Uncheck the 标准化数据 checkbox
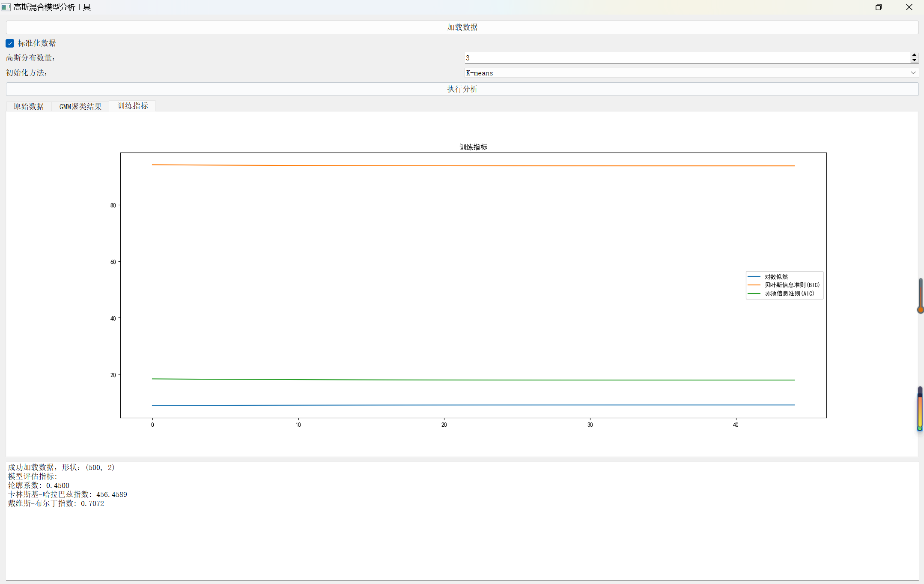This screenshot has width=924, height=584. tap(10, 43)
